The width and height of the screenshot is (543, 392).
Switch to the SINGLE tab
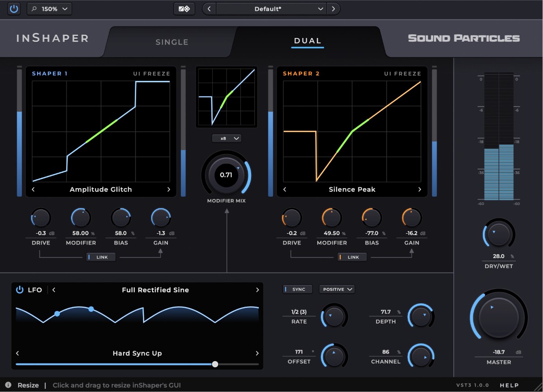pos(172,42)
